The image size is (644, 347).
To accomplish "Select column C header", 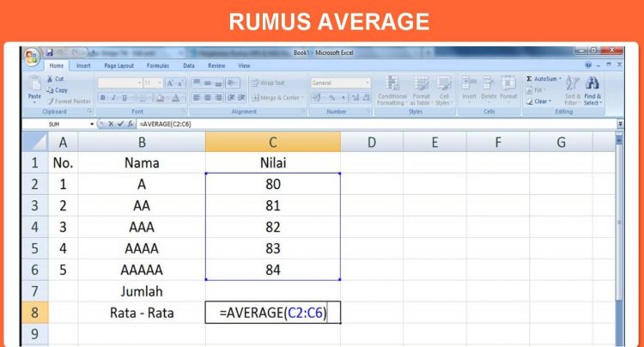I will pyautogui.click(x=273, y=142).
